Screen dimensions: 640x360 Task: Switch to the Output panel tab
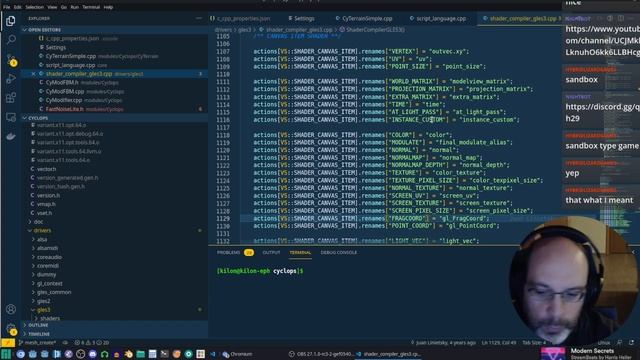coord(271,253)
